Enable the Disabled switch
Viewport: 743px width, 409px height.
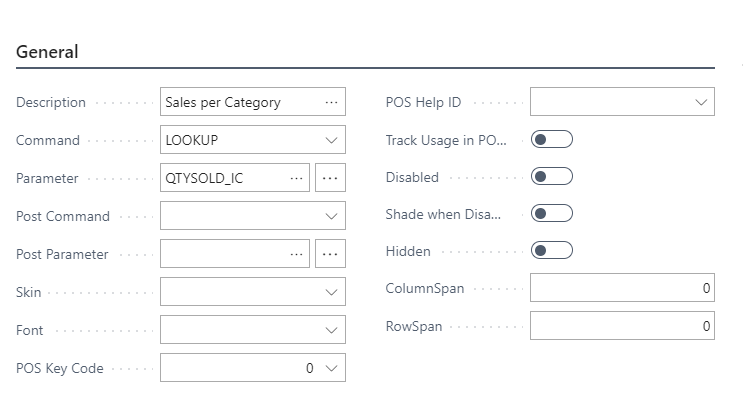point(552,177)
